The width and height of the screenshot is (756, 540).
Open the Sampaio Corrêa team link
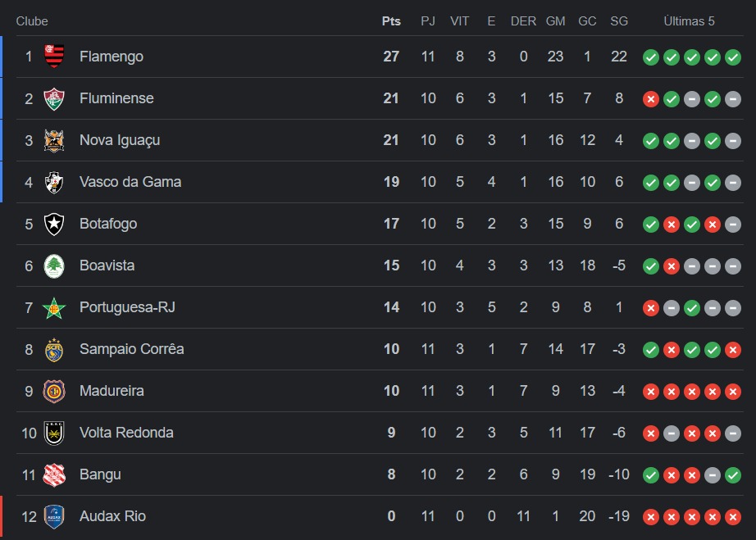point(132,349)
